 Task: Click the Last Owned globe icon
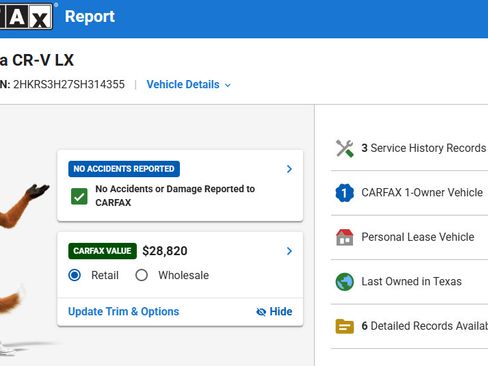(x=344, y=282)
